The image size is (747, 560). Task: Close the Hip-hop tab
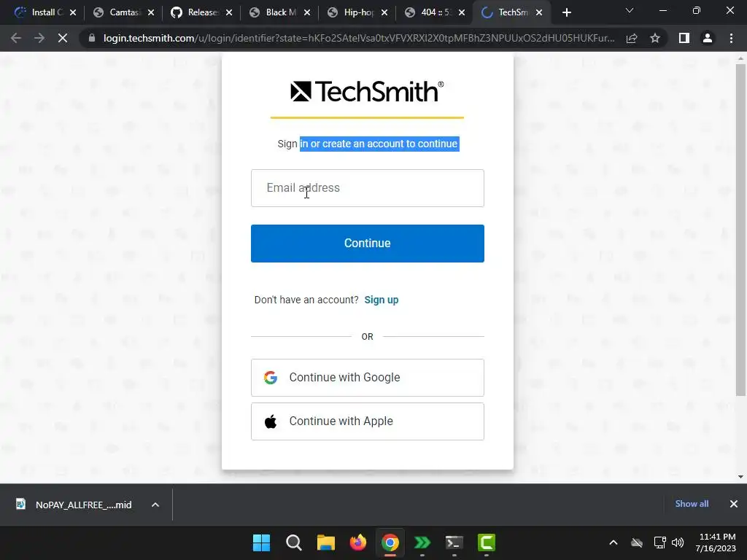point(384,12)
